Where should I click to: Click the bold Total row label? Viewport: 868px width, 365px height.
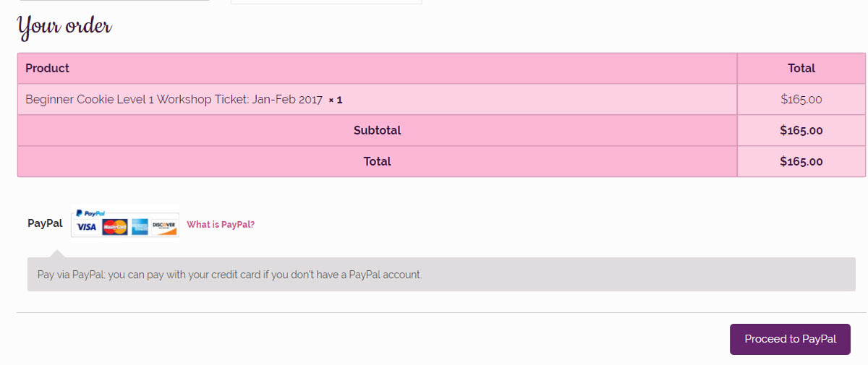click(x=377, y=161)
